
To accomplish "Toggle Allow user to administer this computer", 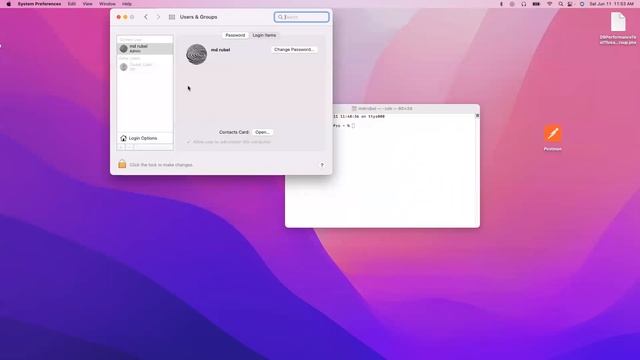I will click(x=189, y=142).
